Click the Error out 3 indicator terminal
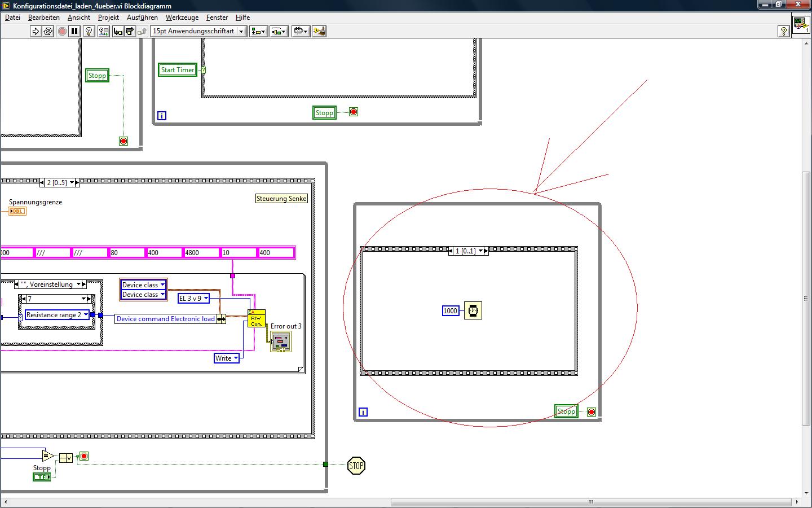 [x=281, y=341]
